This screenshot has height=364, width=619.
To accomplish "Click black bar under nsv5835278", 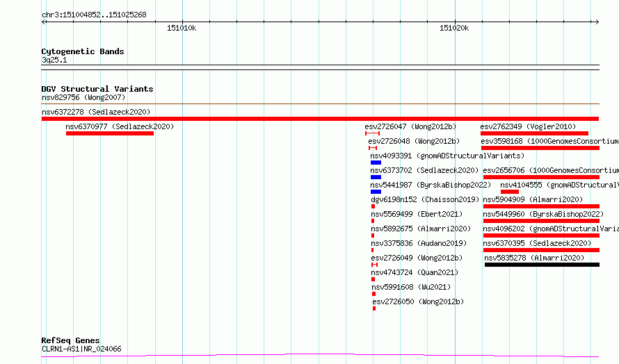I will (x=542, y=265).
